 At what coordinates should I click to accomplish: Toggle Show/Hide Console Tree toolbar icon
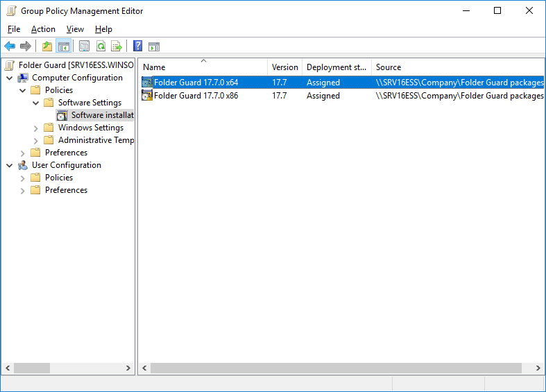tap(63, 46)
